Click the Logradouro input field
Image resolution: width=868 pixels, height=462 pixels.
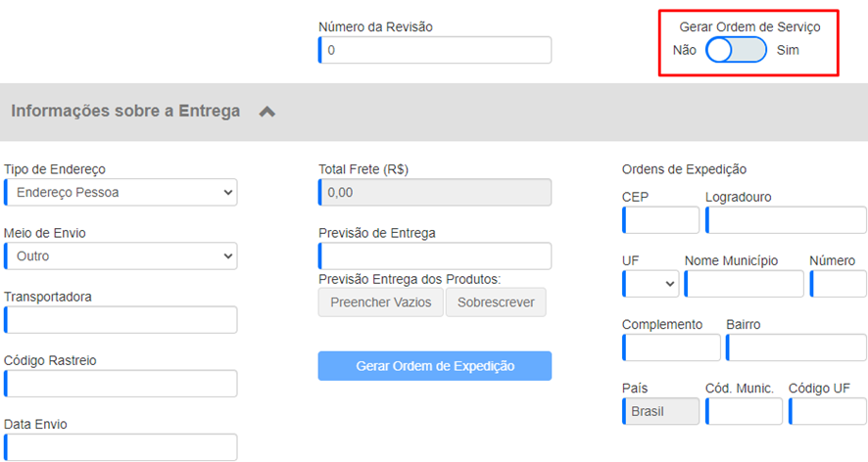pos(786,220)
